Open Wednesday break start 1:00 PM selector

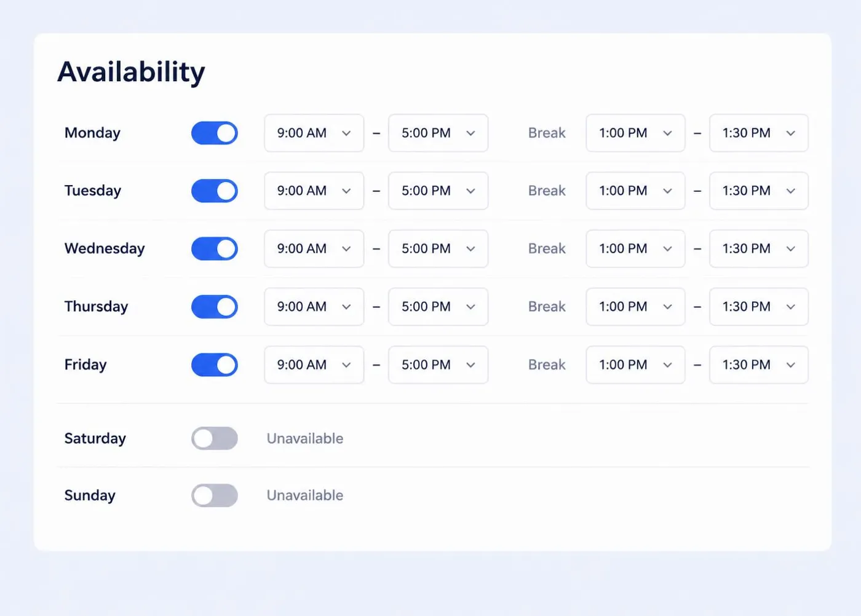coord(635,248)
